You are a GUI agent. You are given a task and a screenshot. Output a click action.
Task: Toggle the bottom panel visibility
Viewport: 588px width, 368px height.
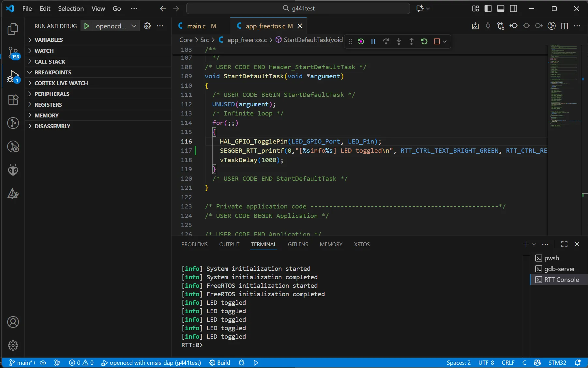pos(501,9)
